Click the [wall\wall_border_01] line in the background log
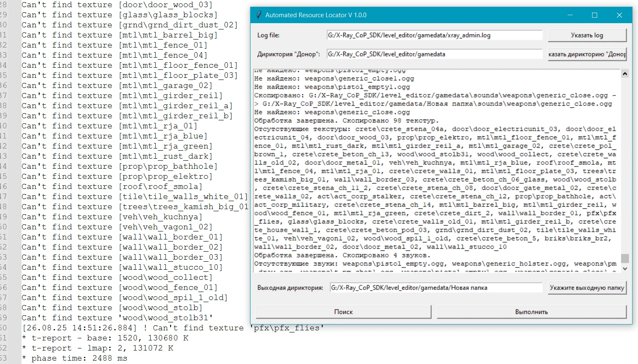The height and width of the screenshot is (364, 638). pyautogui.click(x=122, y=237)
